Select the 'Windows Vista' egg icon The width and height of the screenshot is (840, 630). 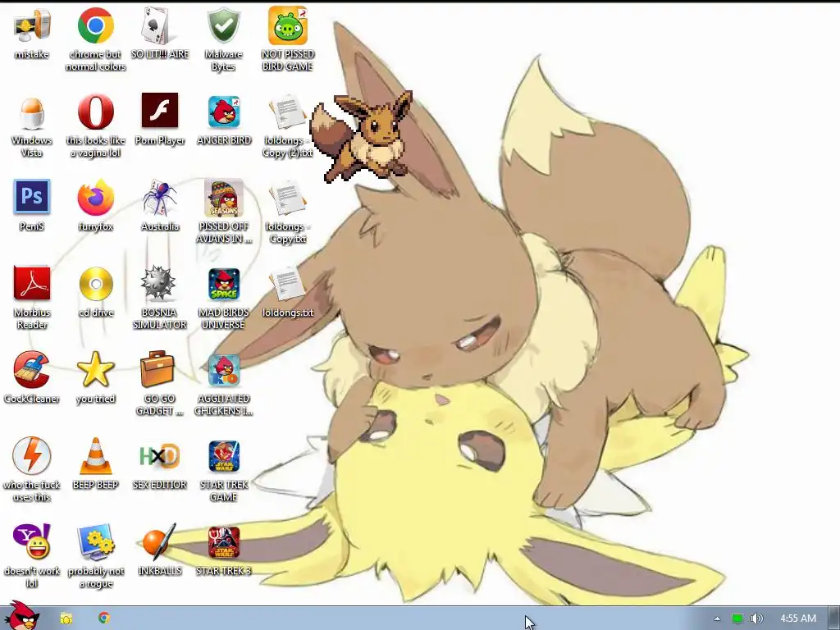pyautogui.click(x=32, y=112)
